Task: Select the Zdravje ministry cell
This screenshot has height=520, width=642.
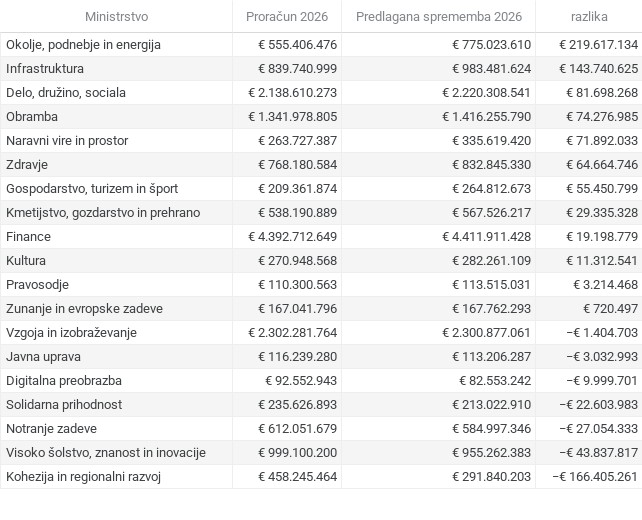Action: 27,165
